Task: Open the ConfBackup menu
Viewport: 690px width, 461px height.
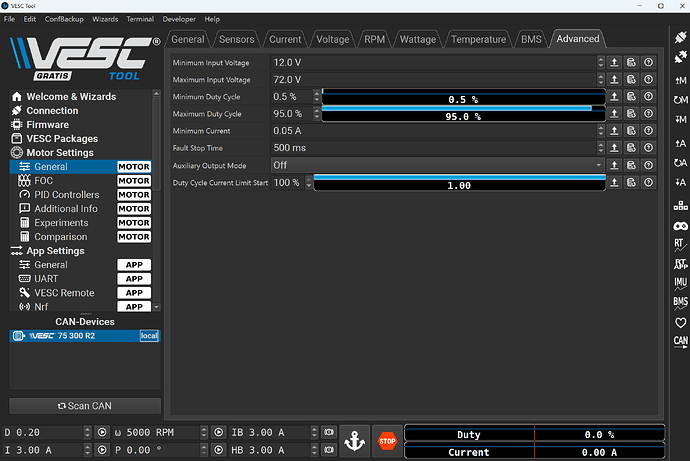Action: point(65,19)
